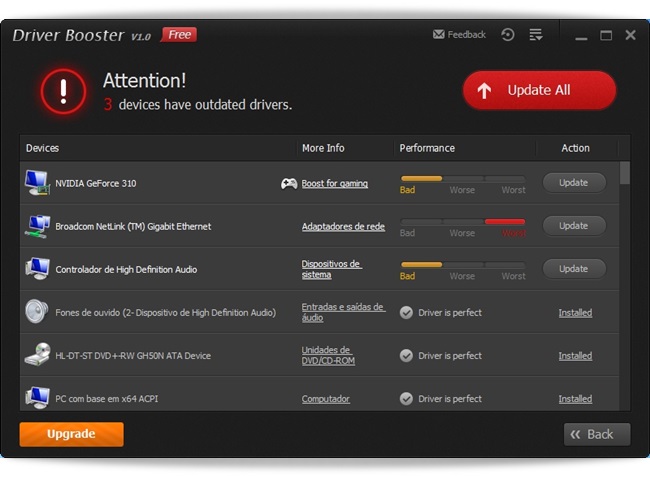Click the checkmark icon in PC x64 ACPI row
Screen dimensions: 650x477
[406, 399]
